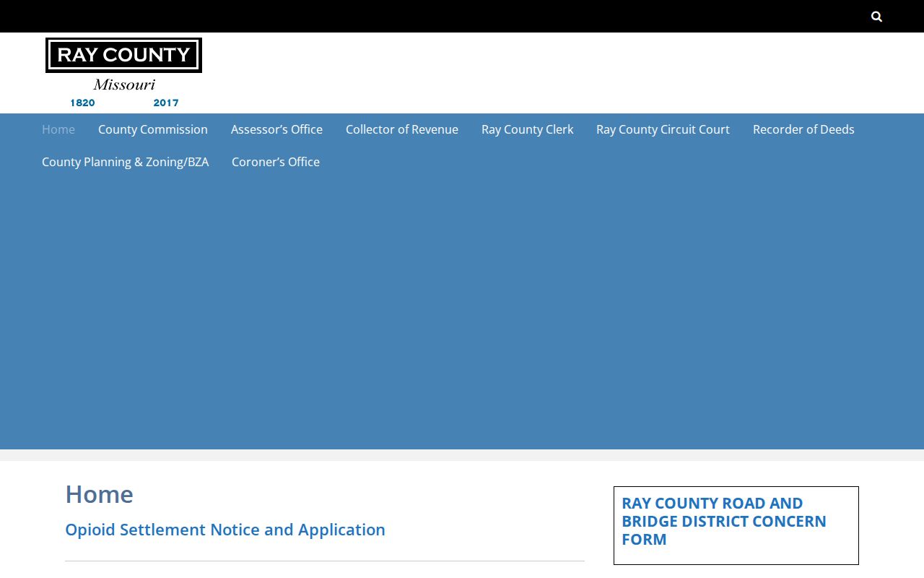Select County Planning & Zoning/BZA
Screen dimensions: 924x578
pyautogui.click(x=126, y=162)
